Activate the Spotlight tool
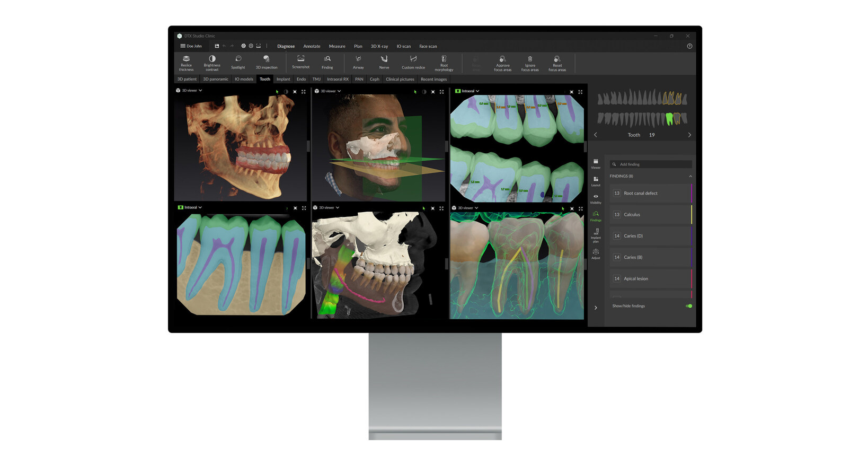Viewport: 868px width, 455px height. click(x=238, y=63)
